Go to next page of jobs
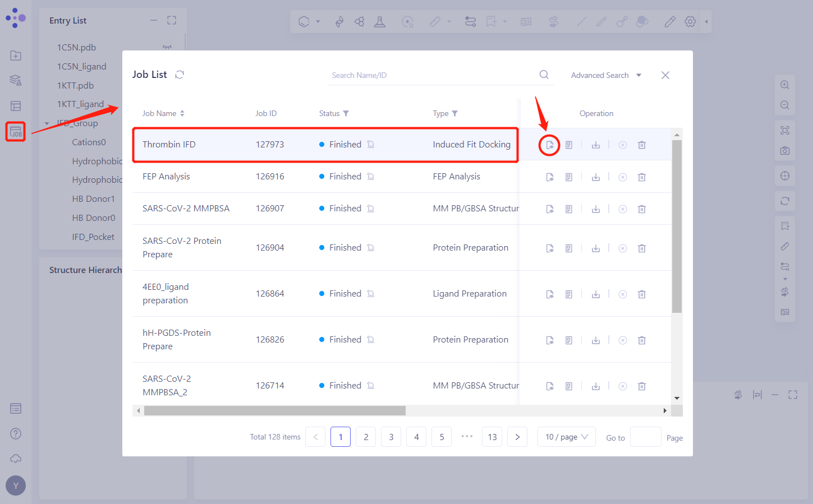The width and height of the screenshot is (813, 504). click(517, 437)
